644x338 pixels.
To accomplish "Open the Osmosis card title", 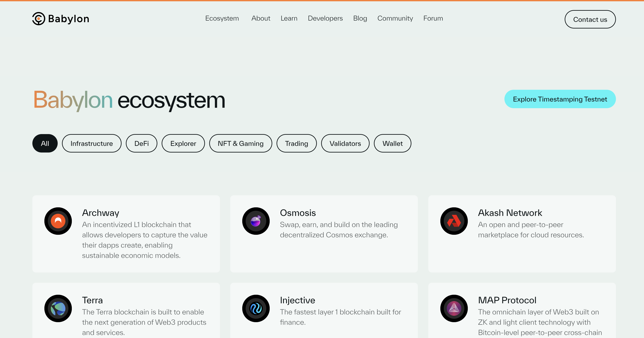I will pos(298,213).
